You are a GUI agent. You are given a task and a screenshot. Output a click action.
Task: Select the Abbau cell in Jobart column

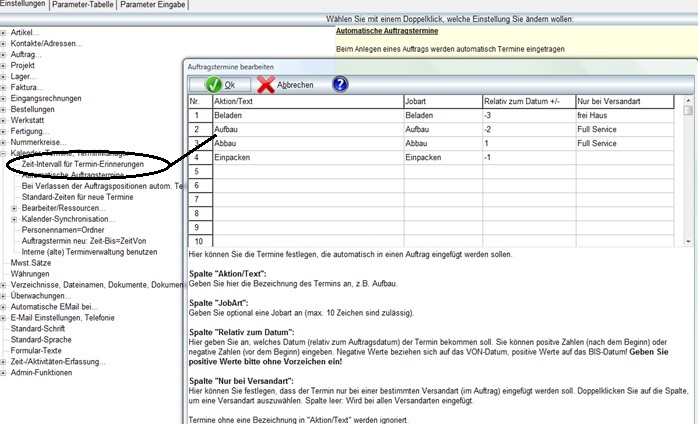coord(443,143)
